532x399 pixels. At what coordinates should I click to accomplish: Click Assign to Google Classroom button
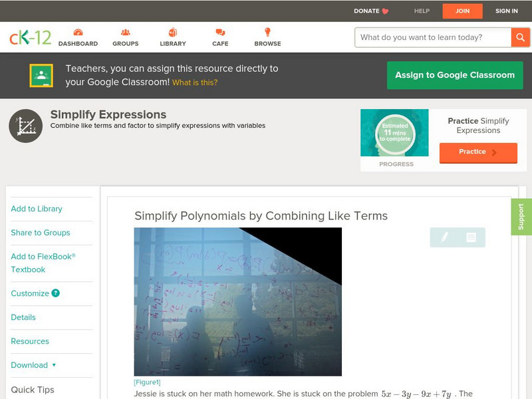pyautogui.click(x=455, y=75)
